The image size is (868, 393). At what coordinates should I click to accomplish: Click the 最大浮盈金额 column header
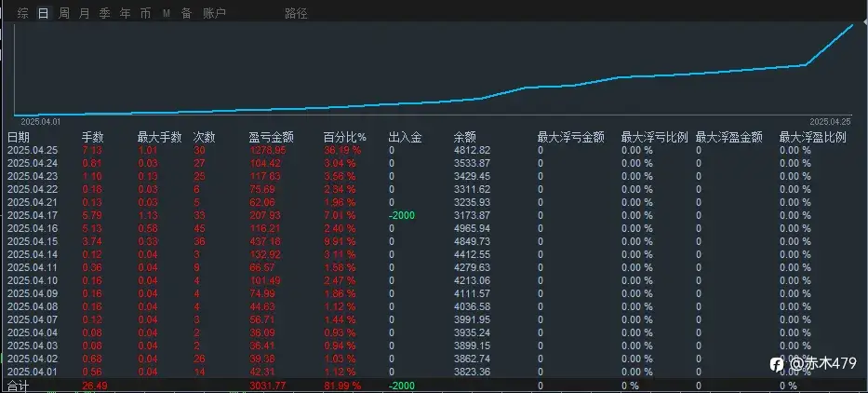click(x=729, y=138)
